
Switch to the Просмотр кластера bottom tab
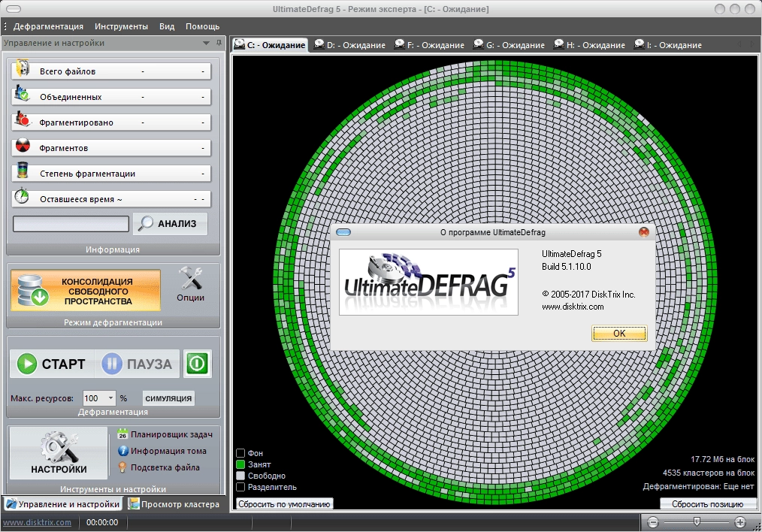click(x=174, y=503)
